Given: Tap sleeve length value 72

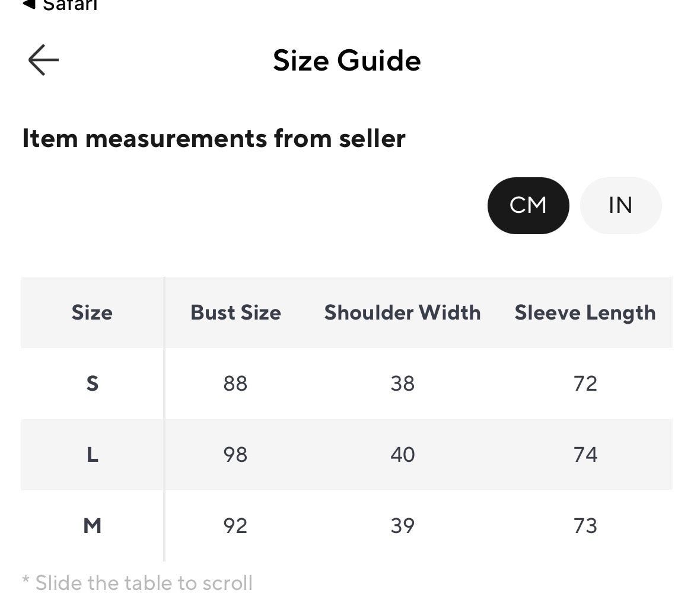Looking at the screenshot, I should coord(585,383).
